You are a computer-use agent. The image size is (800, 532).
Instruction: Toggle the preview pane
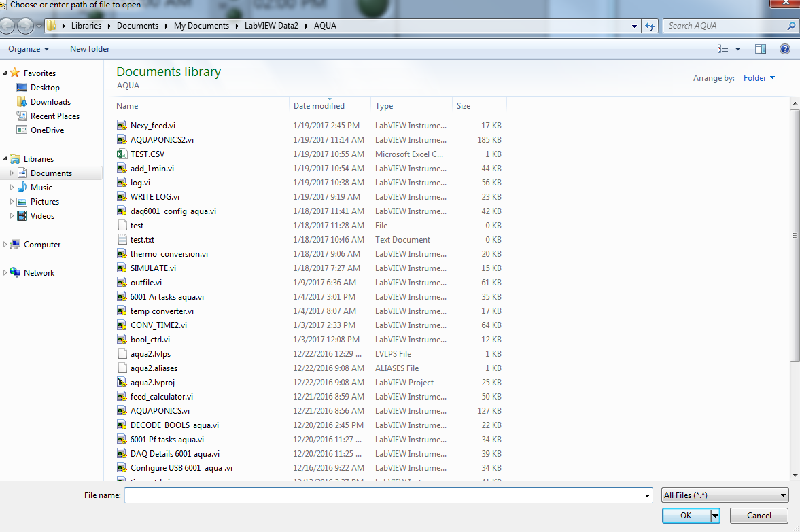759,48
